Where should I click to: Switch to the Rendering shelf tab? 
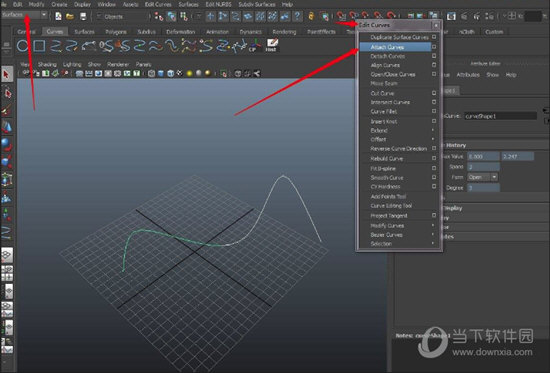coord(284,32)
